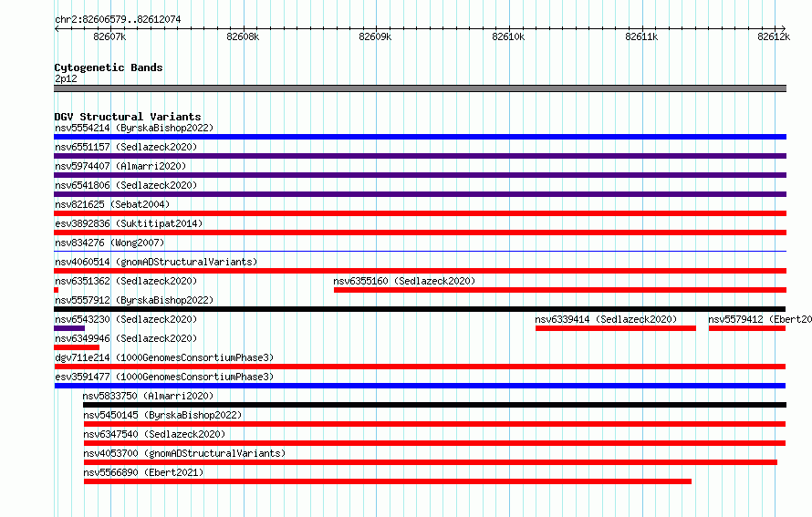Click the right arrow of the ruler
Image resolution: width=812 pixels, height=517 pixels.
pos(784,29)
